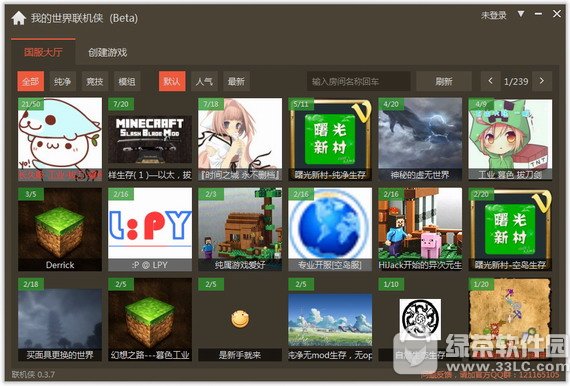
Task: Open the 专业开服[空岛服] globe room
Action: point(330,229)
